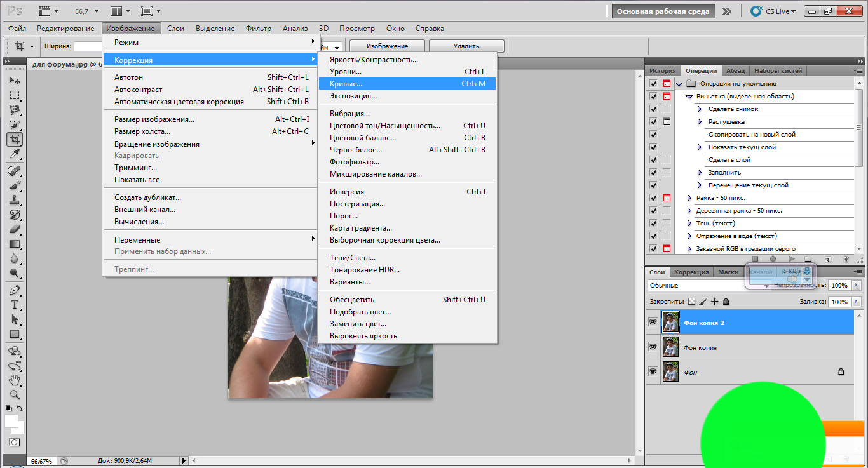Click the lock transparent pixels icon
Viewport: 868px width, 468px height.
[x=692, y=302]
